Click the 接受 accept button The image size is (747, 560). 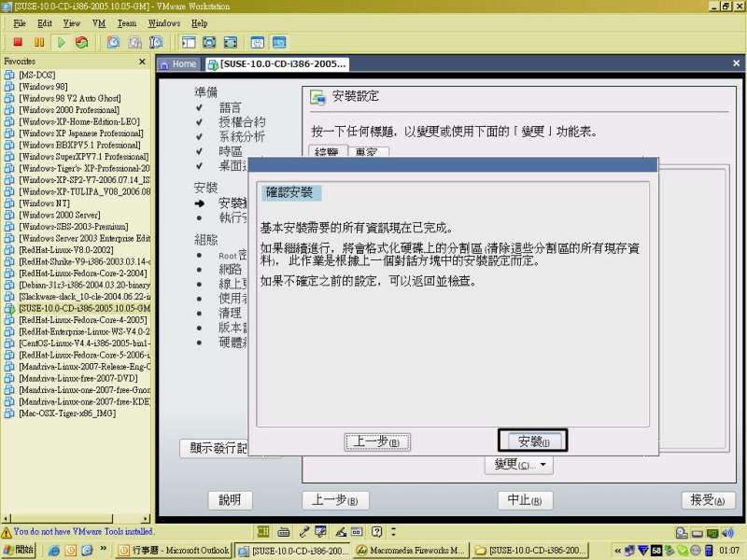click(x=708, y=500)
